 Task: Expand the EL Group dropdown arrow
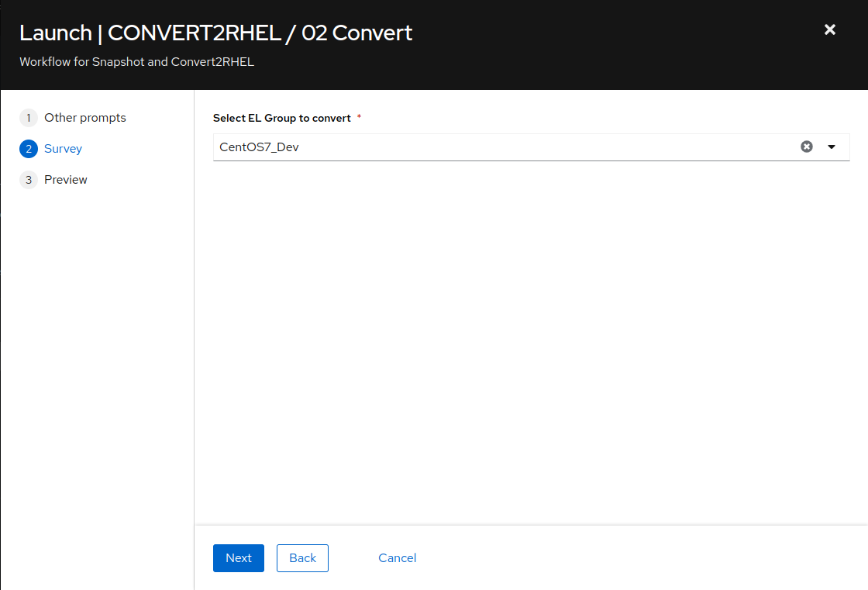click(832, 147)
